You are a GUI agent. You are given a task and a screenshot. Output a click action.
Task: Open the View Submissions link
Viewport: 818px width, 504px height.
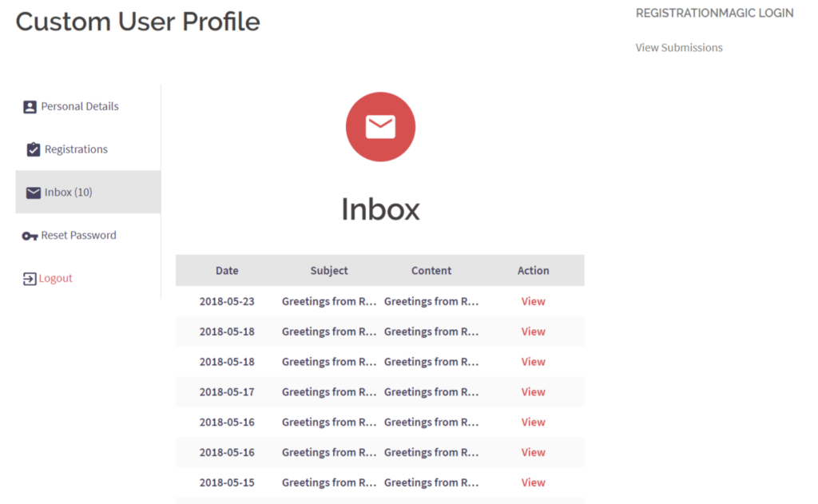point(678,47)
